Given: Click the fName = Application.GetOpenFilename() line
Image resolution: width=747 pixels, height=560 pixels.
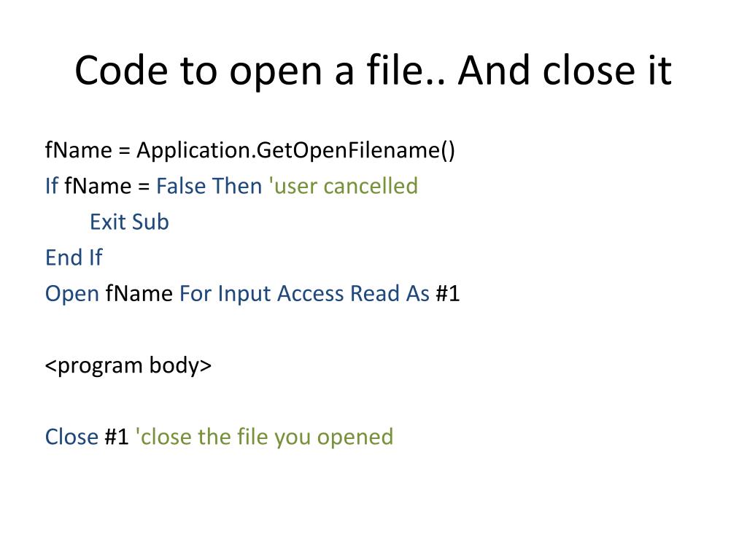Looking at the screenshot, I should coord(250,150).
